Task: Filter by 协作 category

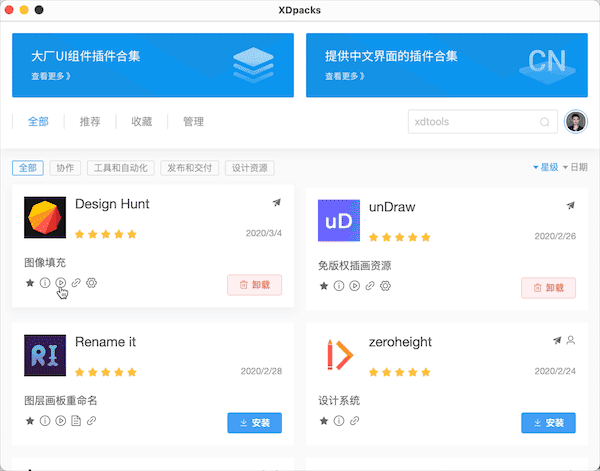Action: (x=65, y=168)
